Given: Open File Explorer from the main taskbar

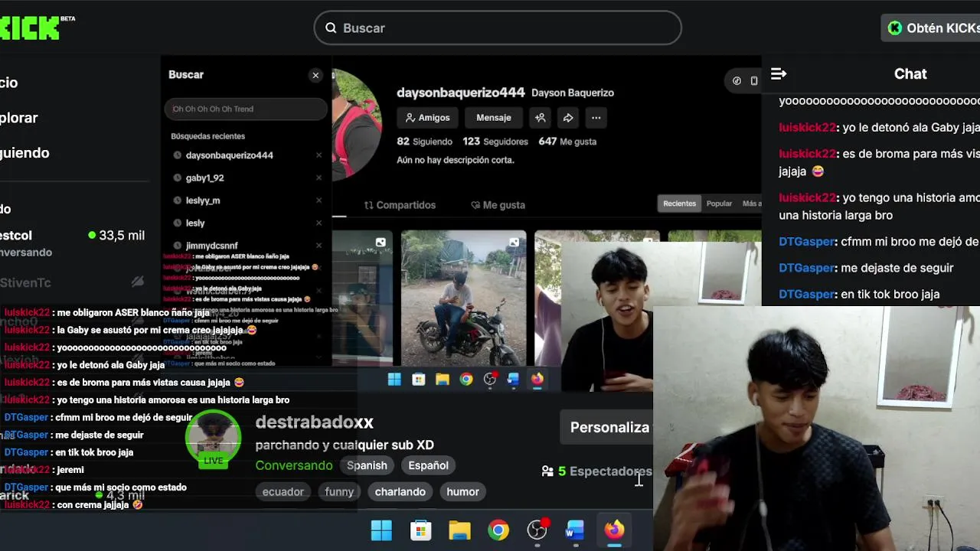Looking at the screenshot, I should point(459,530).
